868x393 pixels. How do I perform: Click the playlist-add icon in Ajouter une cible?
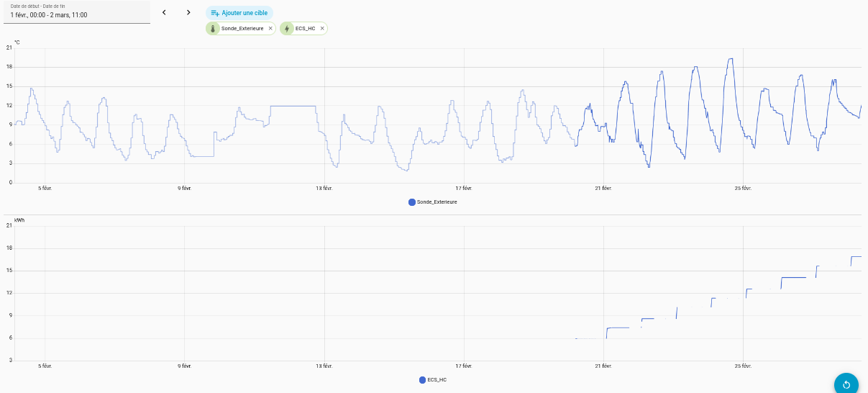(214, 12)
